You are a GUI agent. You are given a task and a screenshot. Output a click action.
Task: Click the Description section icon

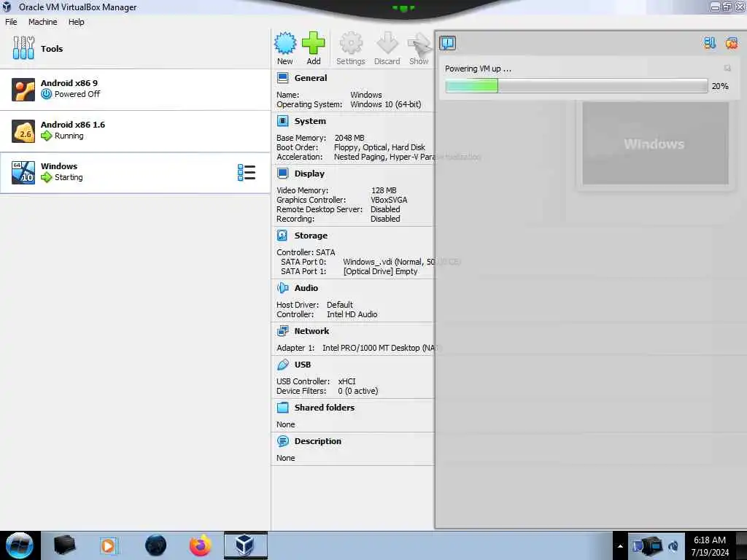coord(282,441)
